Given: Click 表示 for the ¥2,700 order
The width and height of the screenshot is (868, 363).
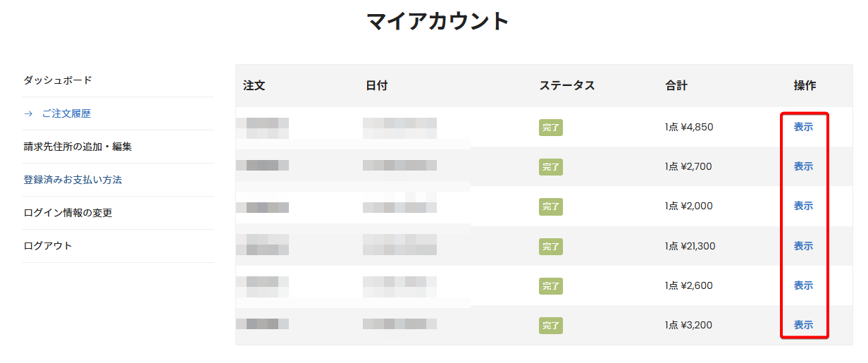Looking at the screenshot, I should click(x=803, y=166).
